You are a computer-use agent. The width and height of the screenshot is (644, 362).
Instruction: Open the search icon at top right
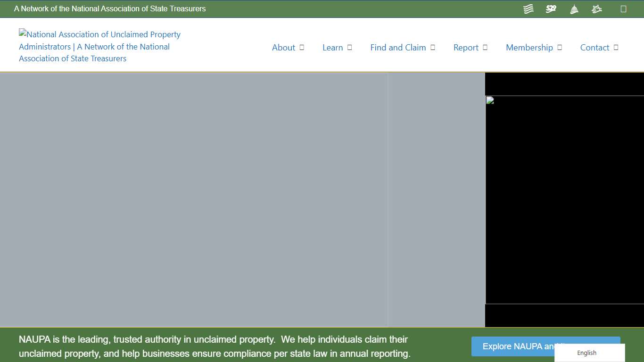tap(624, 8)
